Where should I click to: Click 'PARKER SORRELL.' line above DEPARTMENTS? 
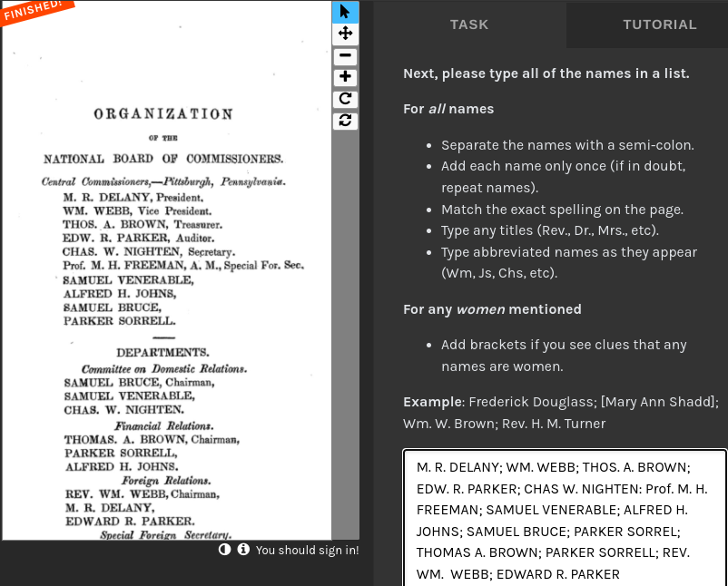[120, 321]
